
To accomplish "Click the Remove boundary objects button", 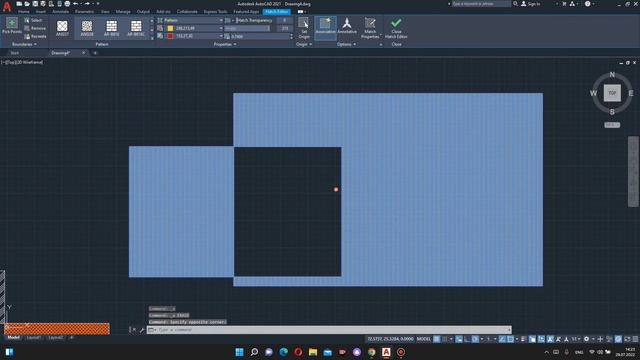I will pos(35,28).
